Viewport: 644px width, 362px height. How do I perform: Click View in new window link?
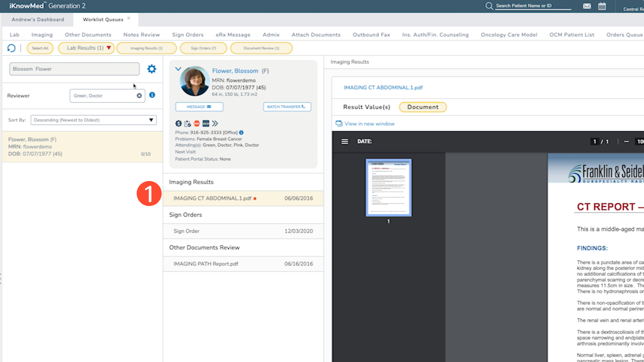tap(369, 124)
